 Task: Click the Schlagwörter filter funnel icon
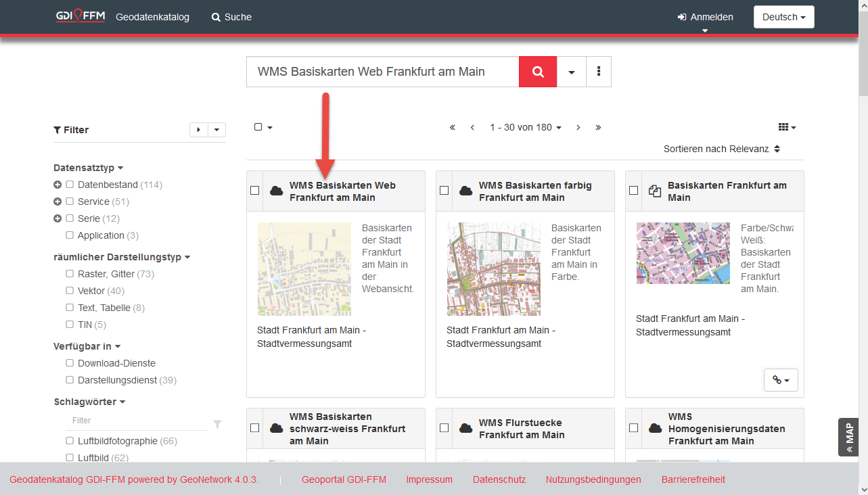click(217, 424)
